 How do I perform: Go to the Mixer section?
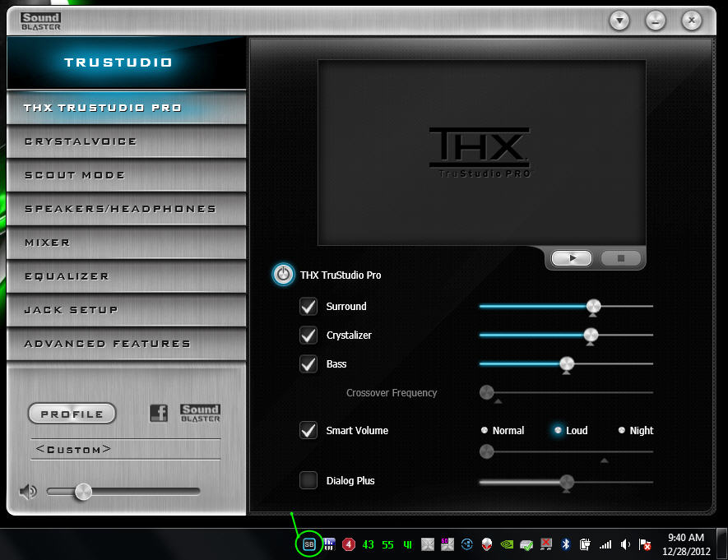(x=127, y=243)
